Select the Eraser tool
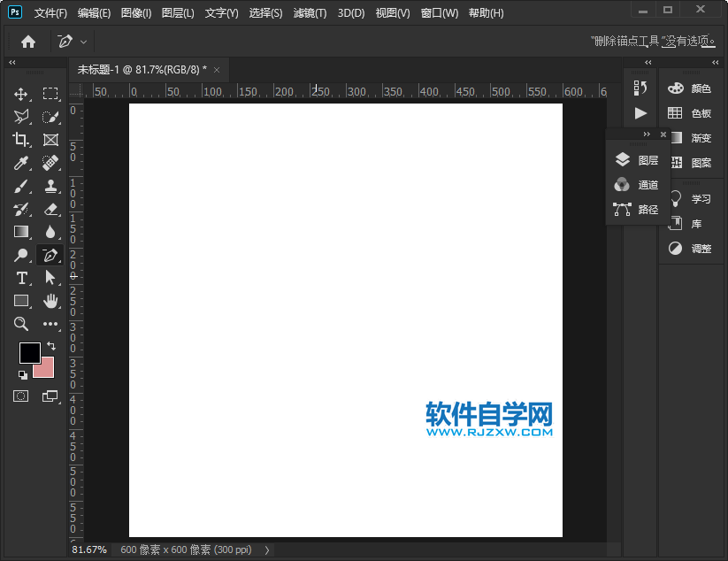Image resolution: width=728 pixels, height=561 pixels. [x=50, y=209]
